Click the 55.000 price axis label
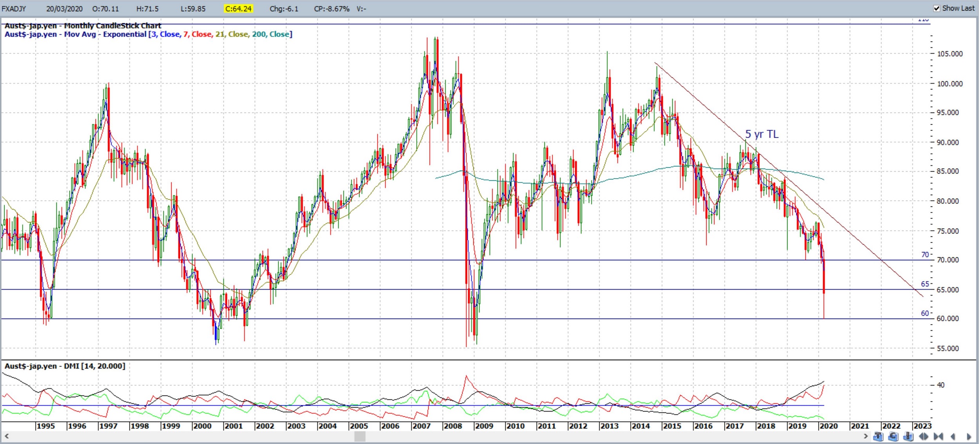Screen dimensions: 980x444 pyautogui.click(x=948, y=348)
